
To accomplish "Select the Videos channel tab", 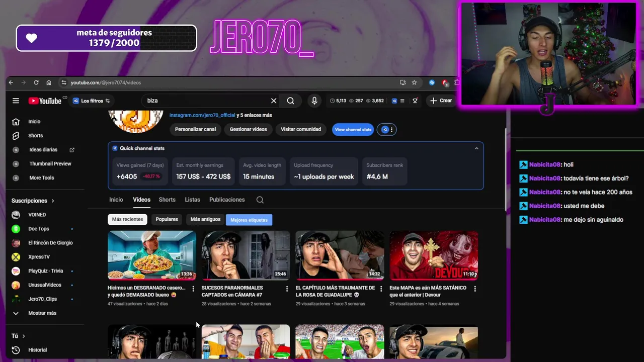I will point(141,200).
